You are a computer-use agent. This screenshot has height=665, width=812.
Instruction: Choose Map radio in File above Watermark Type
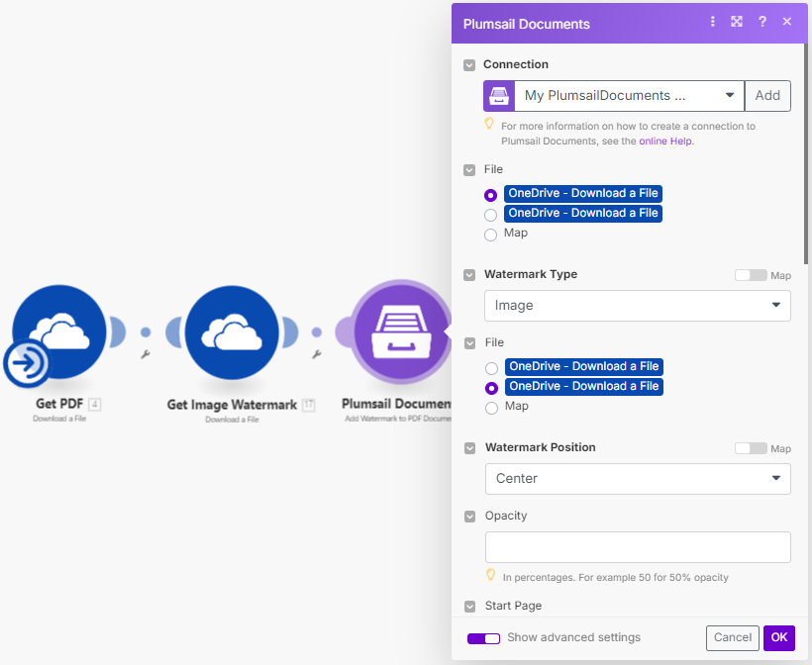click(x=490, y=235)
